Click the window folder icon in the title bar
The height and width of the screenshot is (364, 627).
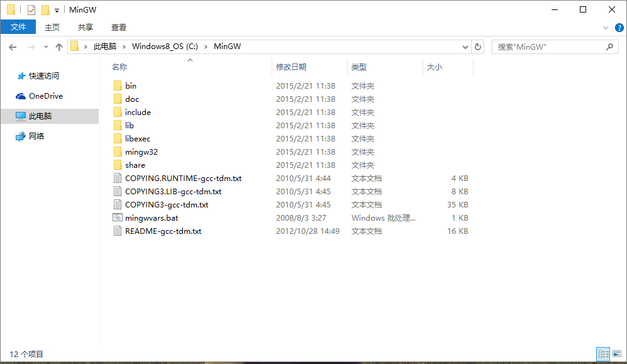click(11, 9)
